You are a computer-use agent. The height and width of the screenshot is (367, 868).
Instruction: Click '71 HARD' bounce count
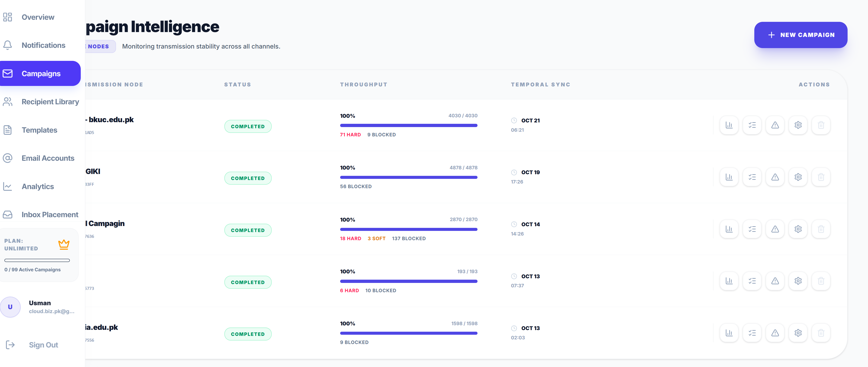point(350,134)
